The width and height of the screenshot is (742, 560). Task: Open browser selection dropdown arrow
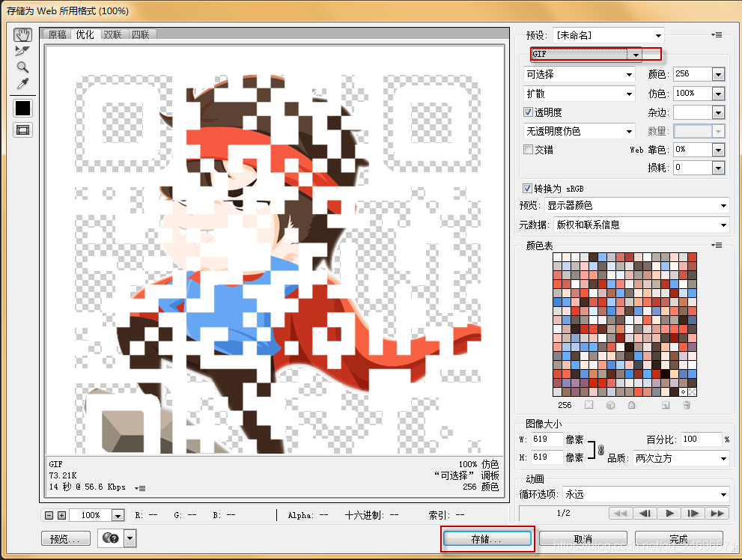click(130, 538)
